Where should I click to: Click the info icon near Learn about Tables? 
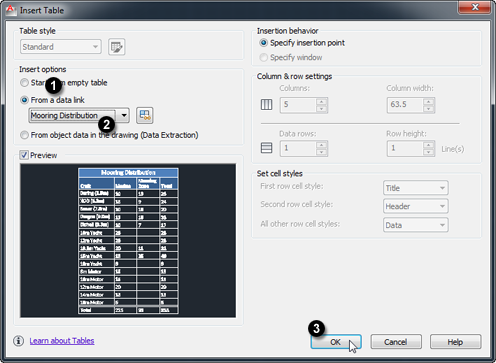coord(18,341)
